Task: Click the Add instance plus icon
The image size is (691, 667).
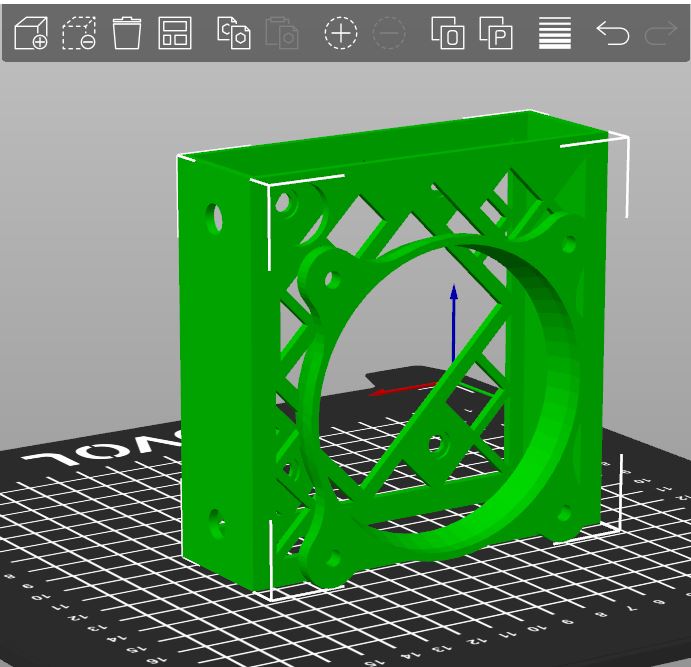Action: 341,33
